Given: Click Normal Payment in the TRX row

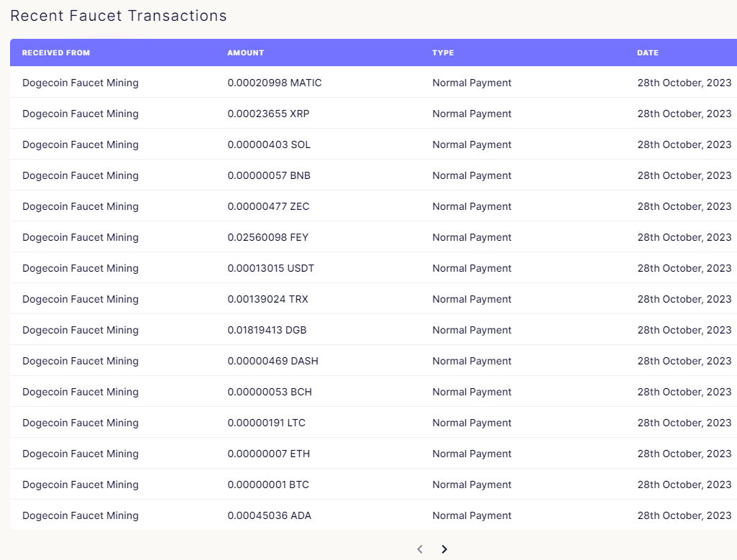Looking at the screenshot, I should pyautogui.click(x=472, y=299).
